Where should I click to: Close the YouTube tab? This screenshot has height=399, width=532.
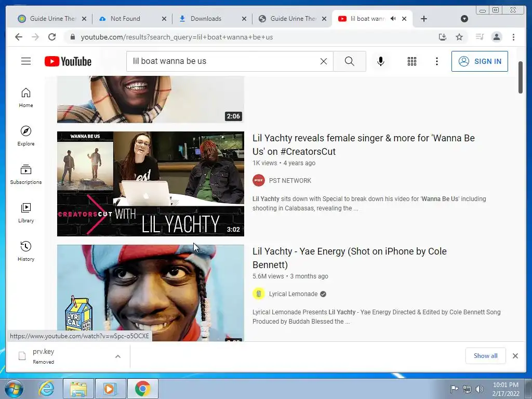click(404, 19)
